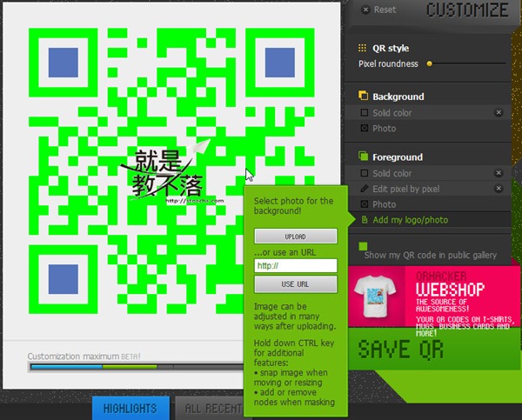Click the Reset button
Image resolution: width=522 pixels, height=420 pixels.
(x=378, y=10)
